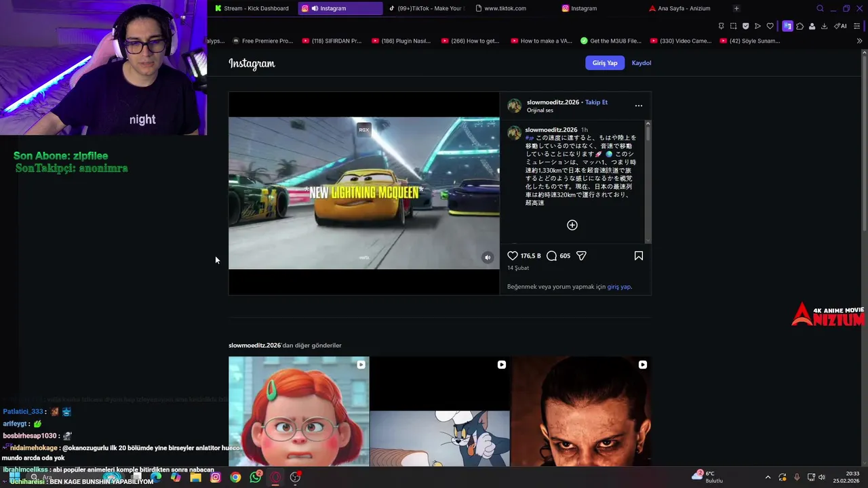Open the SIFIRDAN Pr... YouTube bookmark
868x488 pixels.
click(x=332, y=41)
